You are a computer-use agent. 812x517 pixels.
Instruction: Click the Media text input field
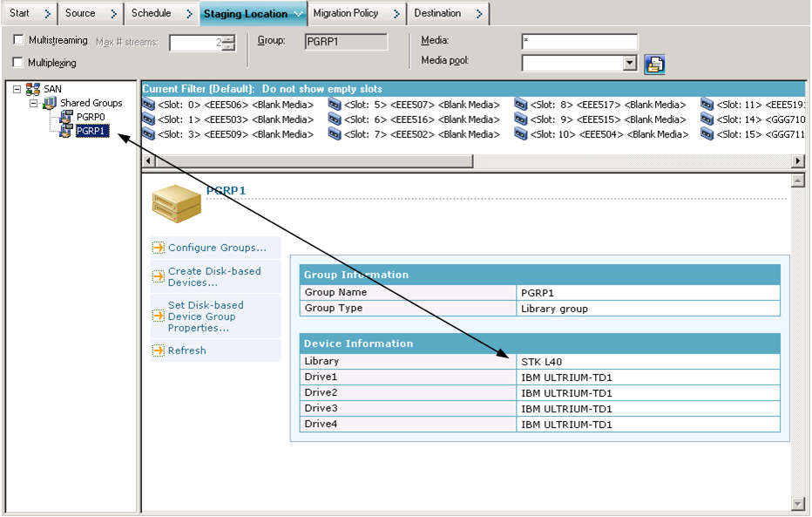tap(579, 42)
